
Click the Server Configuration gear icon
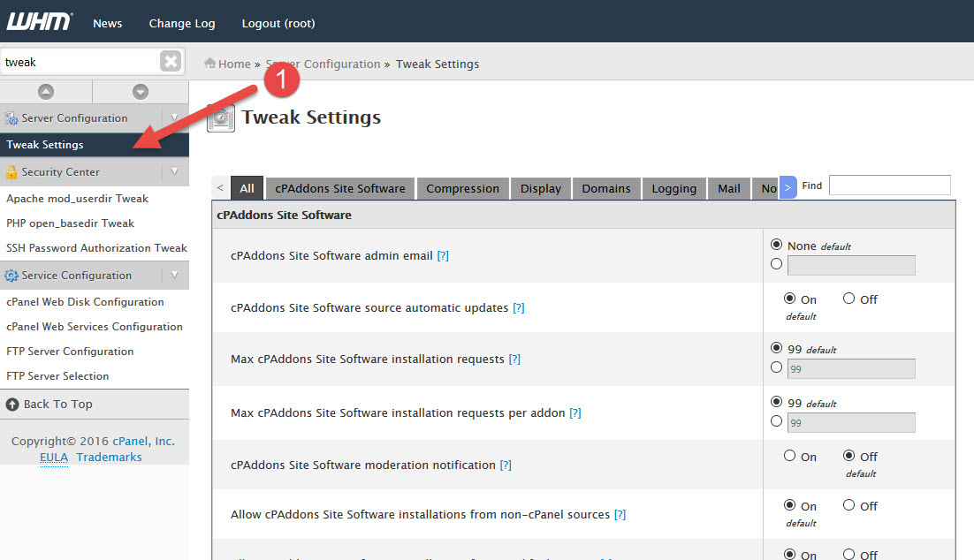12,117
